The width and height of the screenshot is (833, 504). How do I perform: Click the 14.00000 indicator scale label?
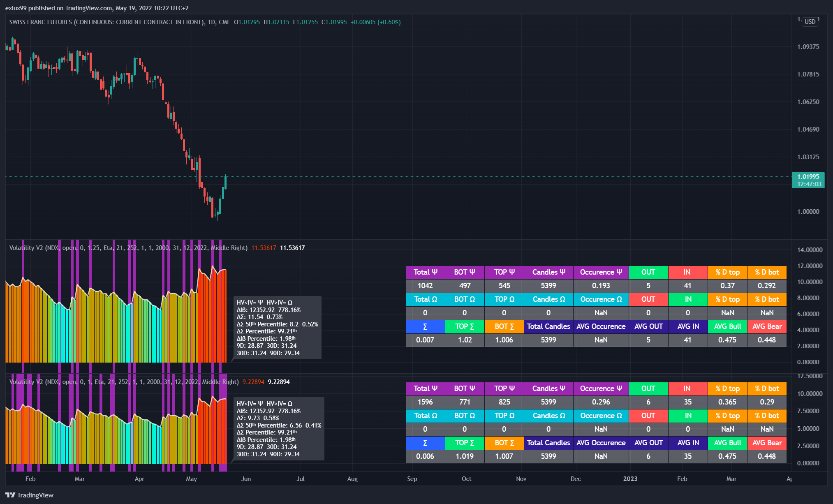810,250
